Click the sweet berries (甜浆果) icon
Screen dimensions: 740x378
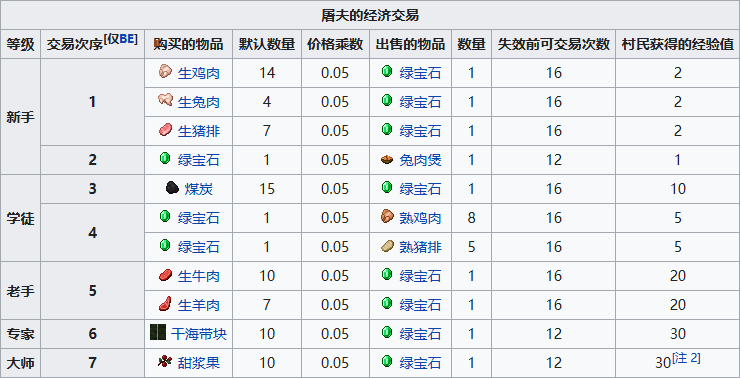pos(165,362)
